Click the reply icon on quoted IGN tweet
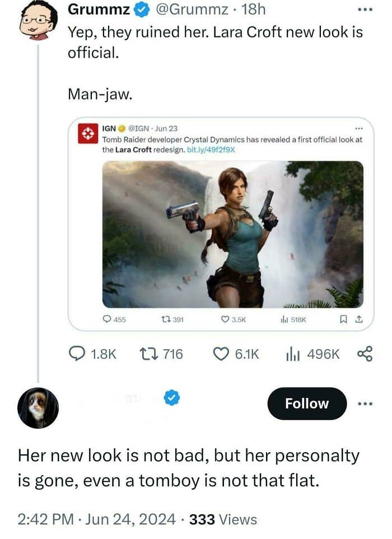The height and width of the screenshot is (539, 392). pyautogui.click(x=107, y=320)
